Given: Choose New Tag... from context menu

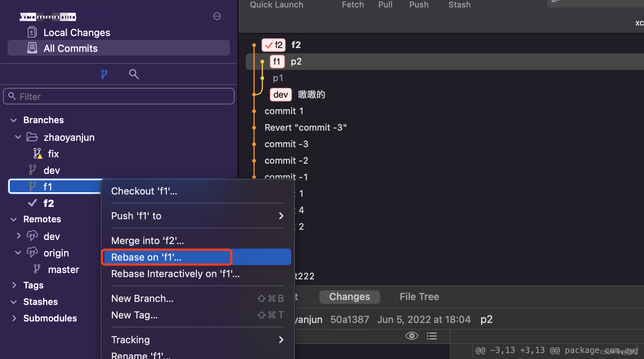Looking at the screenshot, I should (197, 315).
